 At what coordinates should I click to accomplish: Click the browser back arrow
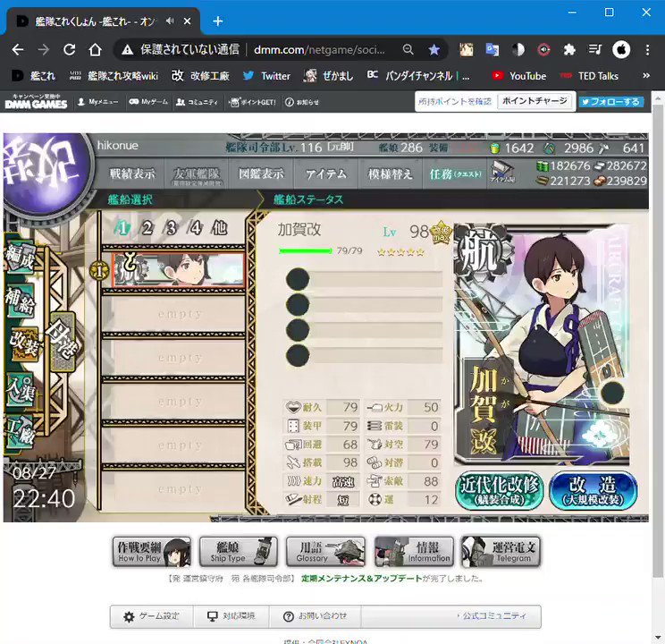(x=17, y=50)
